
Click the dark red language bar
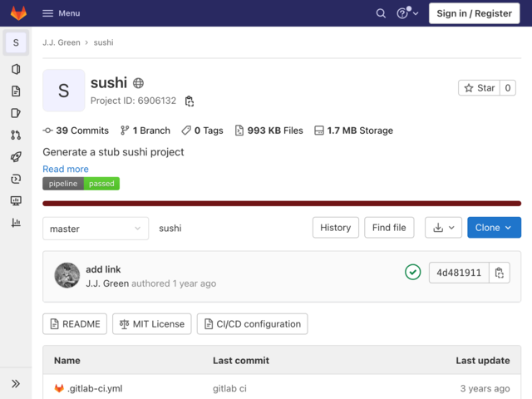[282, 204]
